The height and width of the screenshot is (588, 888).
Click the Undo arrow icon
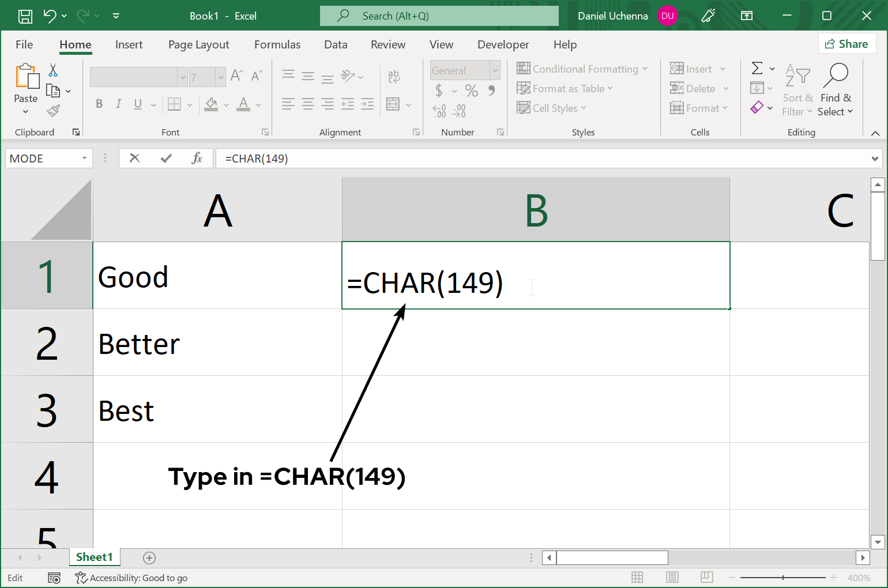(50, 16)
